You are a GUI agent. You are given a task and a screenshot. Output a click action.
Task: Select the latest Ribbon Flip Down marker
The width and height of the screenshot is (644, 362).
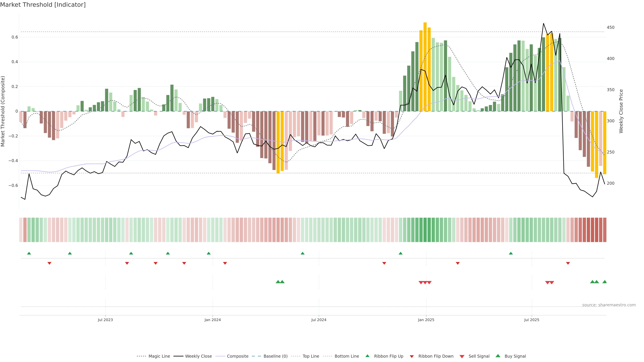[x=568, y=263]
